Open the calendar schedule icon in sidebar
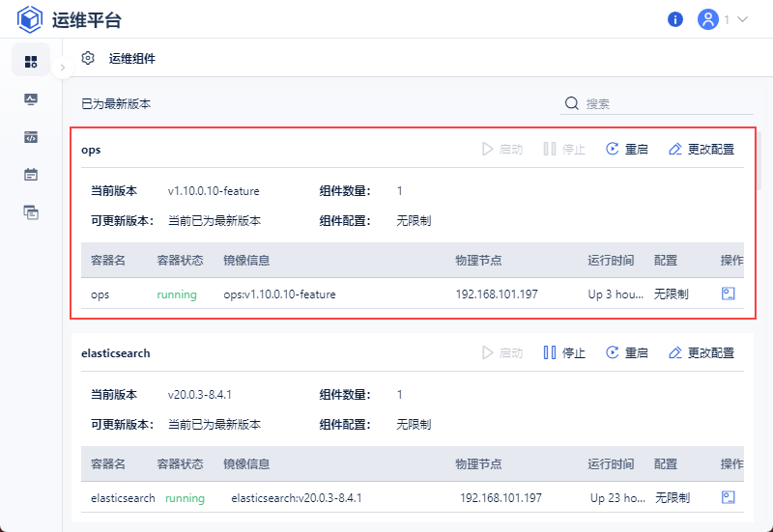Image resolution: width=773 pixels, height=532 pixels. 31,175
